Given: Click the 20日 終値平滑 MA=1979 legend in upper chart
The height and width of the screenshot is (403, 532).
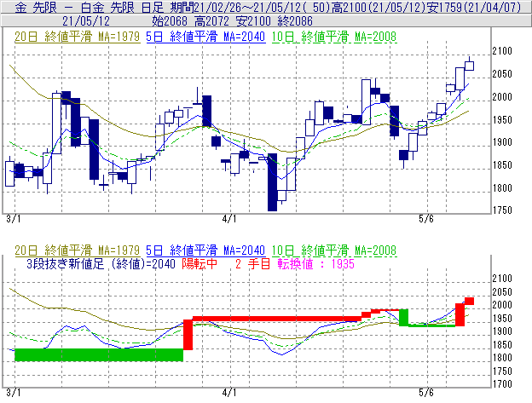Looking at the screenshot, I should tap(77, 37).
